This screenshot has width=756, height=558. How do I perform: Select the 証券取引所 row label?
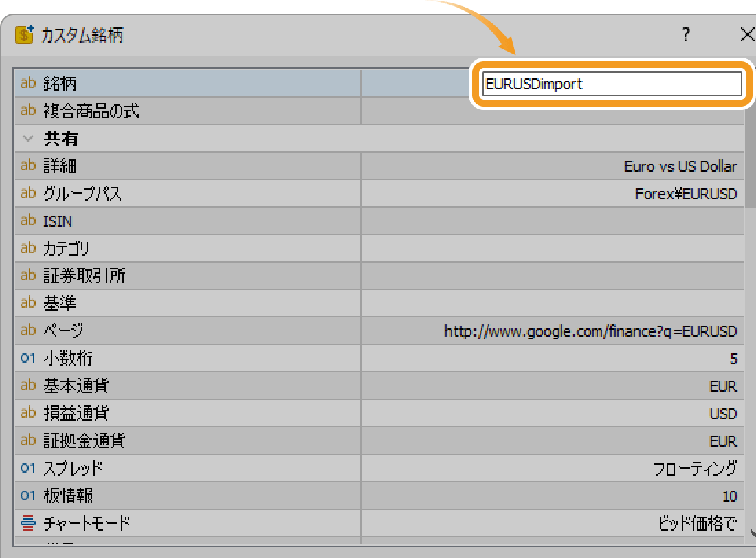pyautogui.click(x=85, y=276)
